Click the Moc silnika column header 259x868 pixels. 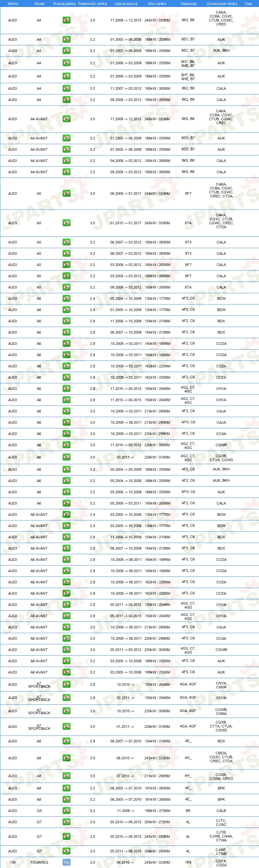(x=157, y=4)
